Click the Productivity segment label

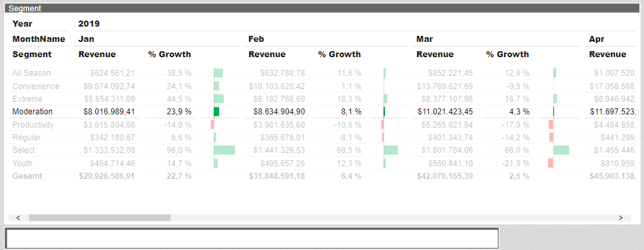pyautogui.click(x=33, y=124)
